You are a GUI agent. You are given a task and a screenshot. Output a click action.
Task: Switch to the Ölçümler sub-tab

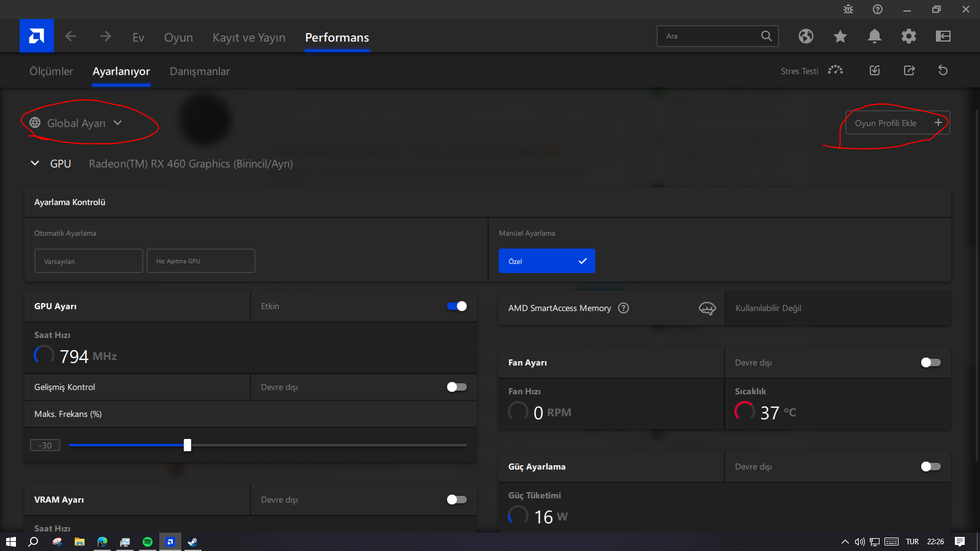coord(51,71)
